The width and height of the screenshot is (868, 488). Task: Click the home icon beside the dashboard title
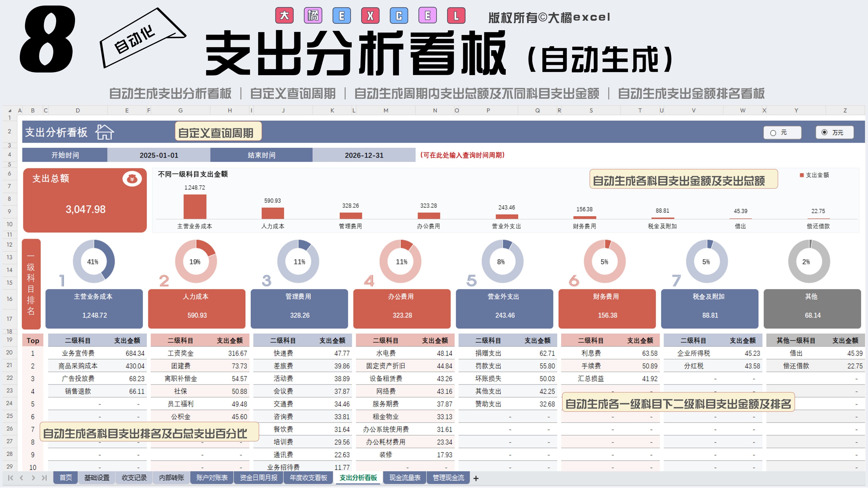point(104,132)
